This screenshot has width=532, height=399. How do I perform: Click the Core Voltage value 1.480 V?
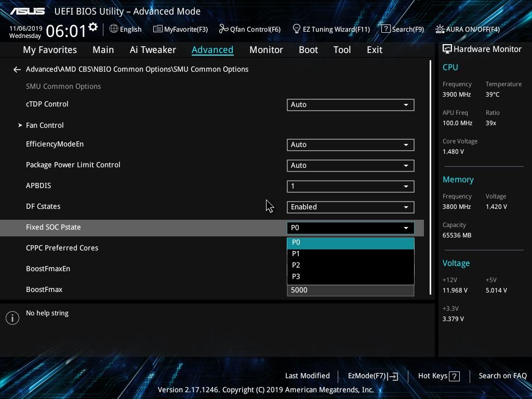click(x=453, y=152)
